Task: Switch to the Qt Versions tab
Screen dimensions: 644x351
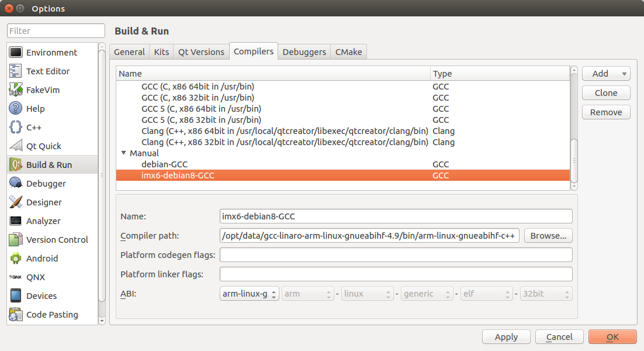Action: coord(201,52)
